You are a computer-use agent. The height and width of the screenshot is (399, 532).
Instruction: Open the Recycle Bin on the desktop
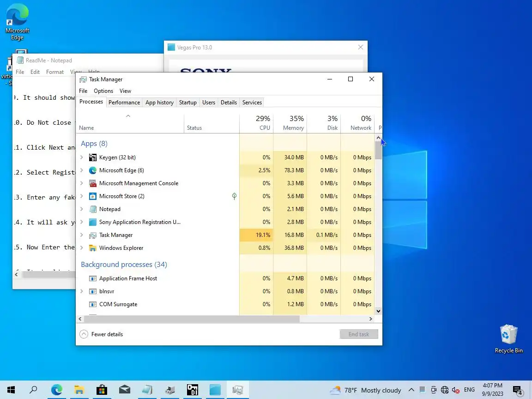(x=508, y=339)
